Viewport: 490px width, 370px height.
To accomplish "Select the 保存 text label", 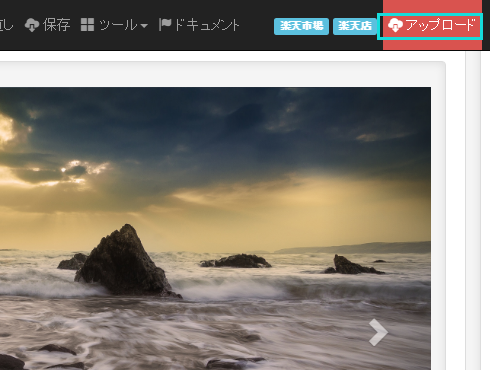I will pyautogui.click(x=57, y=25).
